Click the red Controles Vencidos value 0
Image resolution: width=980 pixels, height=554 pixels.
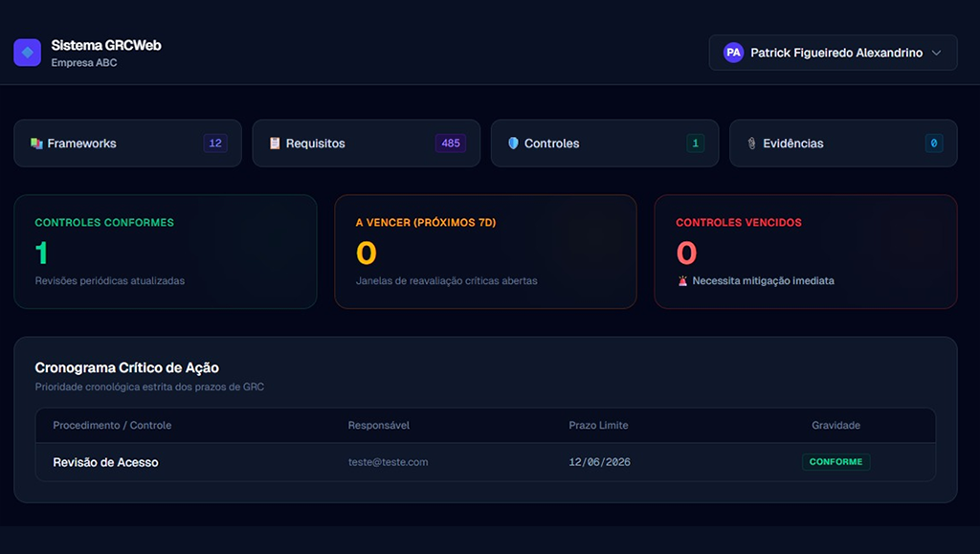click(x=686, y=253)
